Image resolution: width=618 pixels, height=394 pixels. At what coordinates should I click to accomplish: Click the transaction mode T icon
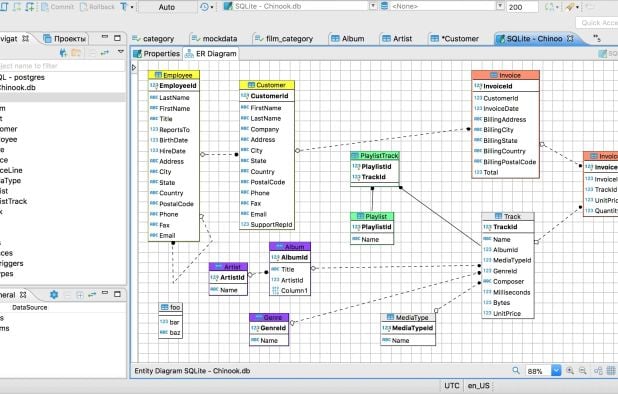(x=124, y=7)
